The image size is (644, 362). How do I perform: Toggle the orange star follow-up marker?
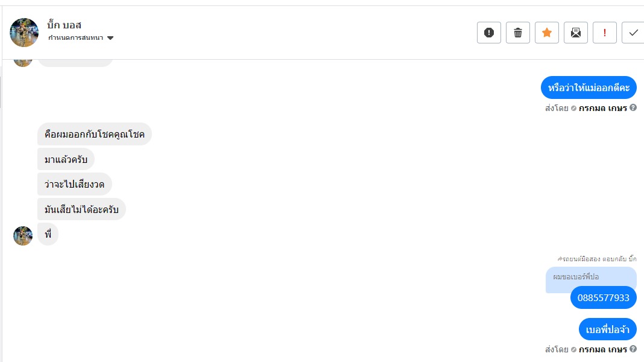(547, 33)
